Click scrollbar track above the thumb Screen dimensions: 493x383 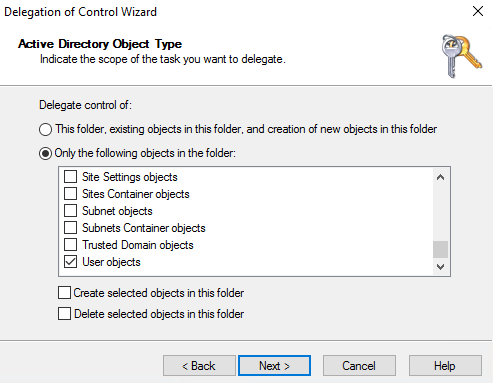point(440,213)
